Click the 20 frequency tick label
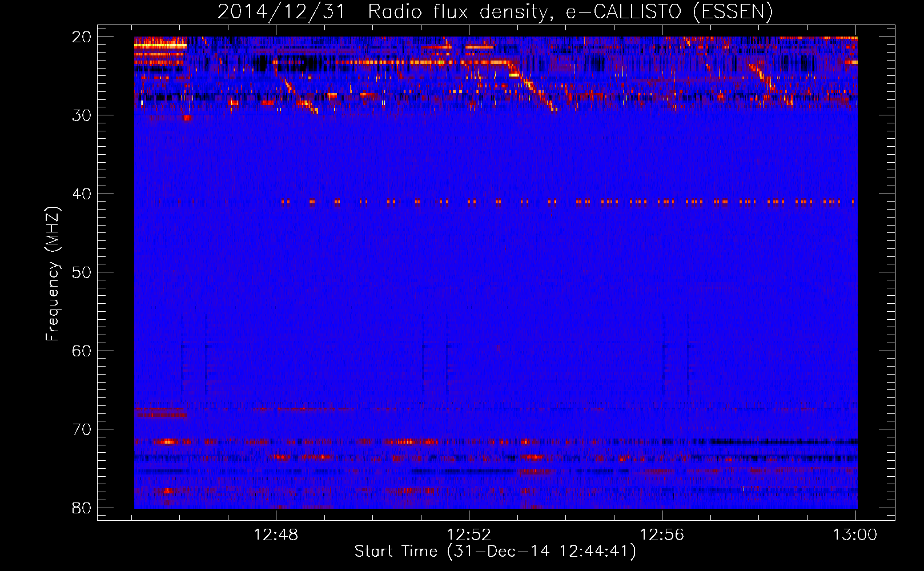 pos(82,37)
